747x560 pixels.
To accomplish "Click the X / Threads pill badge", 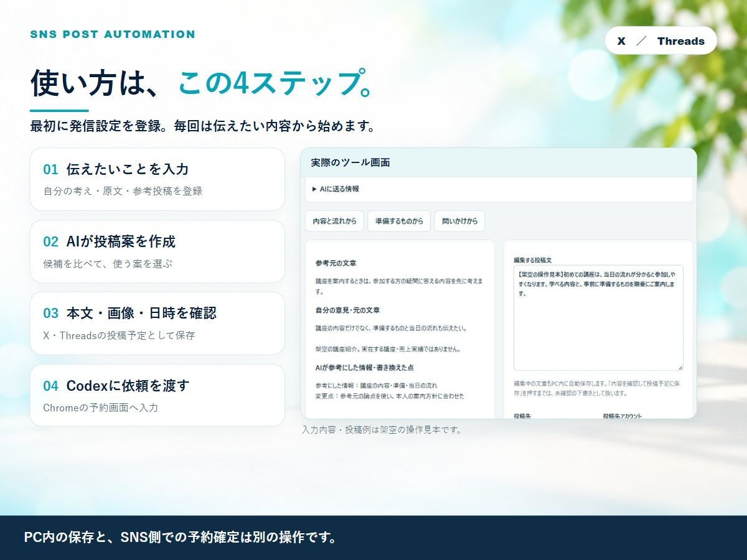I will point(661,41).
